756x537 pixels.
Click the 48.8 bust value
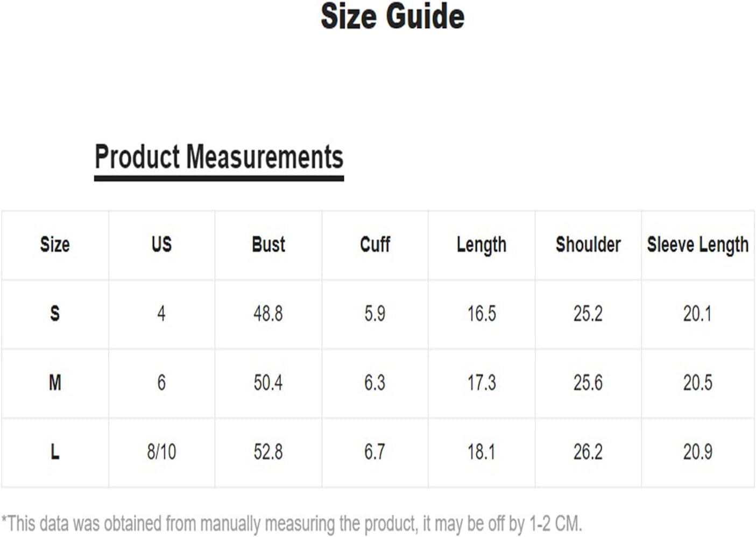pos(268,314)
